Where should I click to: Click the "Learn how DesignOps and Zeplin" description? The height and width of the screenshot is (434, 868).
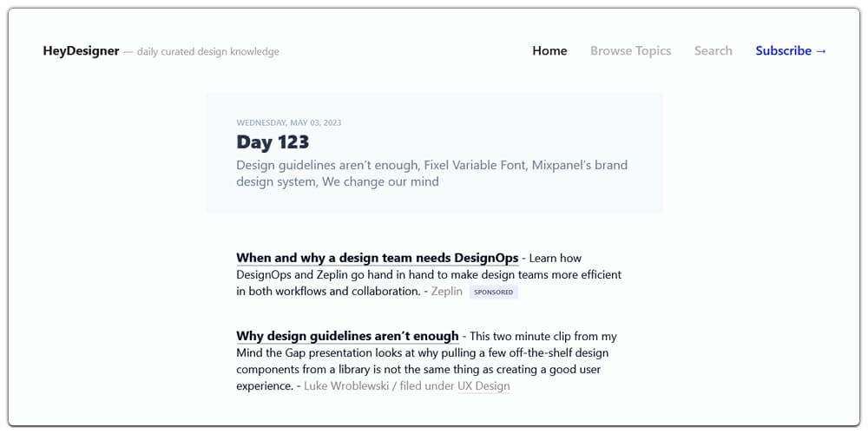coord(429,274)
